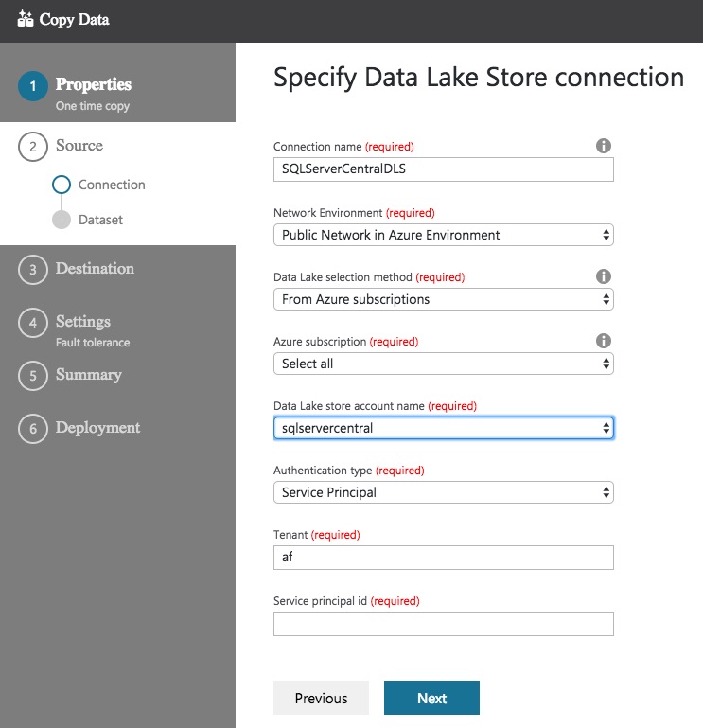This screenshot has width=703, height=728.
Task: Open the Network Environment dropdown
Action: (x=443, y=235)
